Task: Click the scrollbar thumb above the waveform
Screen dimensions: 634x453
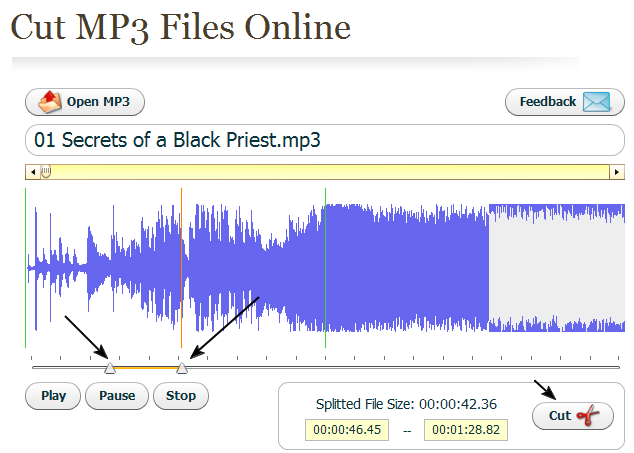Action: 46,171
